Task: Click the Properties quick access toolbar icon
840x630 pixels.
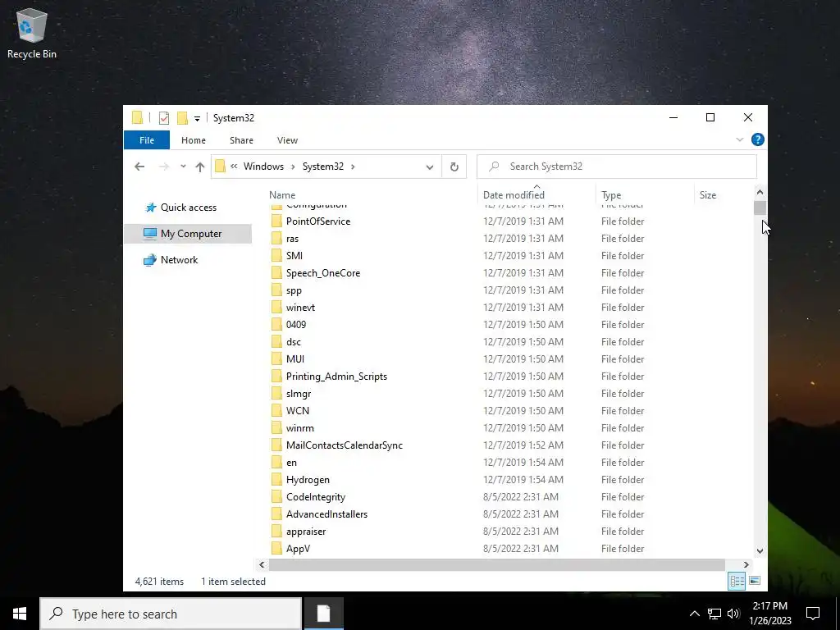Action: [164, 118]
